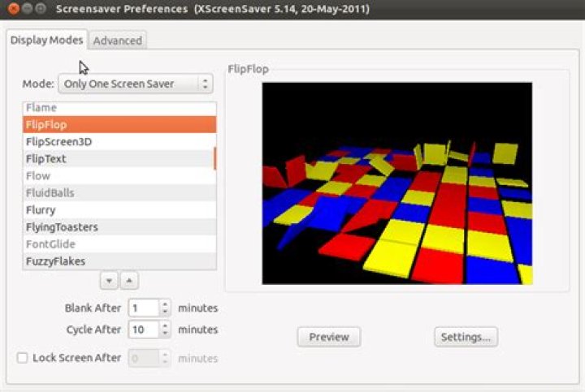Choose FlipText from the list
Screen dimensions: 585x392
119,159
